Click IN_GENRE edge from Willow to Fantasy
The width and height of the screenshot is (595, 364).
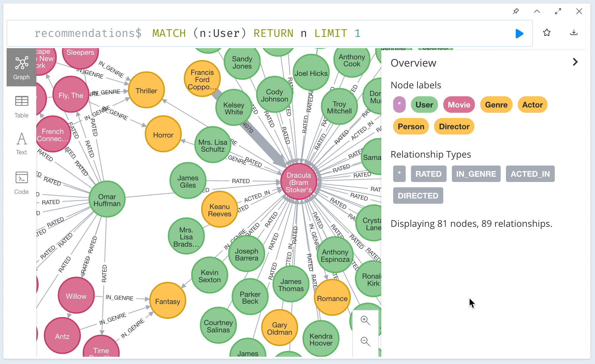point(119,298)
